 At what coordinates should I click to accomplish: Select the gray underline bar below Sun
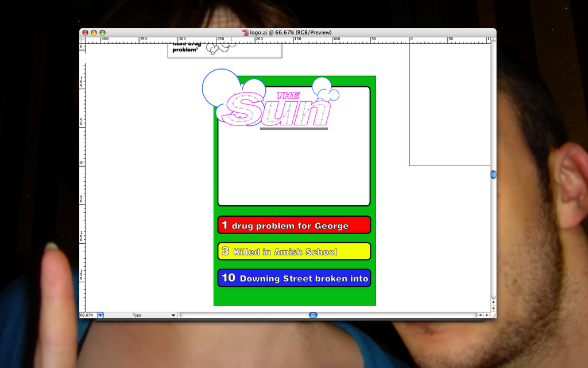294,129
